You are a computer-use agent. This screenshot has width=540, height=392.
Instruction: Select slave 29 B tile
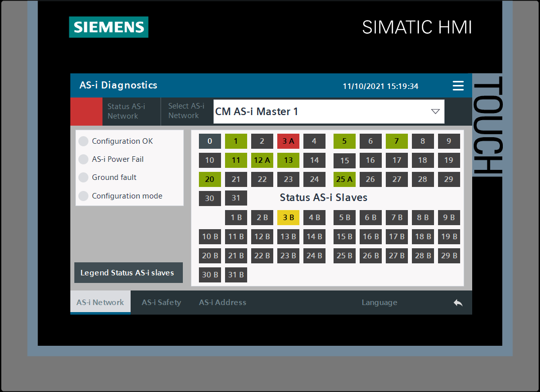449,256
